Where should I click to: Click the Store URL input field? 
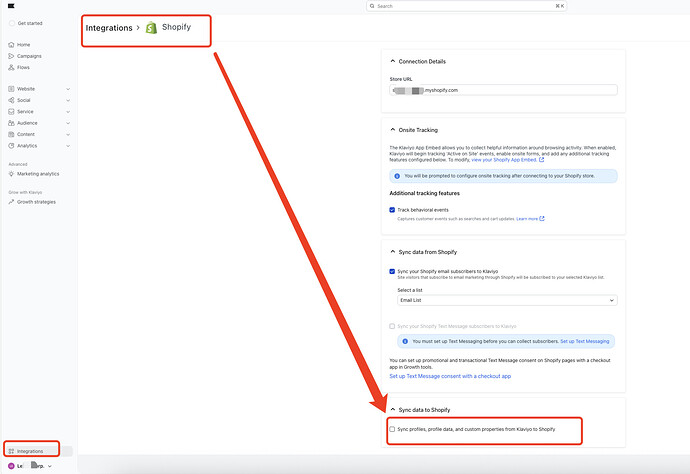pyautogui.click(x=503, y=90)
